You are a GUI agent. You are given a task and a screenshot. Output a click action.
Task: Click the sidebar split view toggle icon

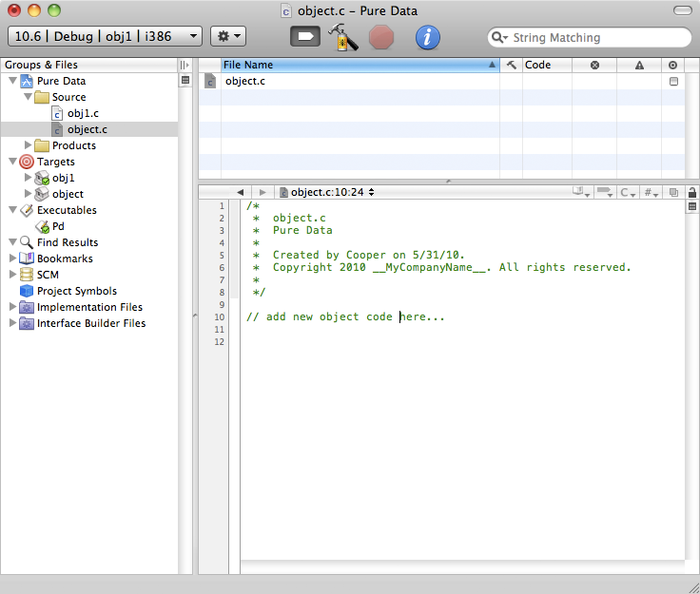(185, 66)
